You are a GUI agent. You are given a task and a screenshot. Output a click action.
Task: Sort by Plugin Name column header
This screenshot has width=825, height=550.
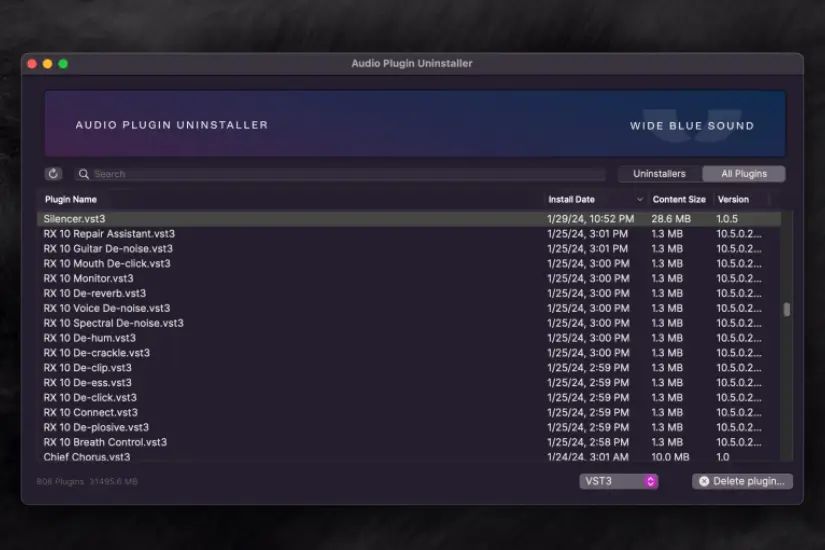tap(71, 199)
